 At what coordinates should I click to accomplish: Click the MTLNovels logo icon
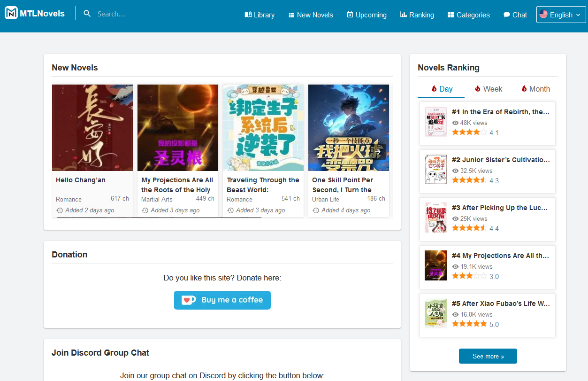pyautogui.click(x=10, y=13)
